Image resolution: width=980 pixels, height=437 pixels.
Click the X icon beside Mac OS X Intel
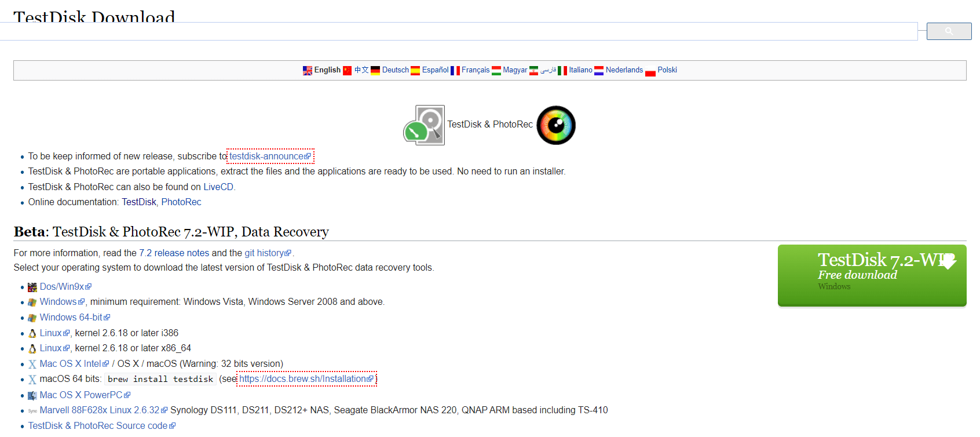(32, 364)
